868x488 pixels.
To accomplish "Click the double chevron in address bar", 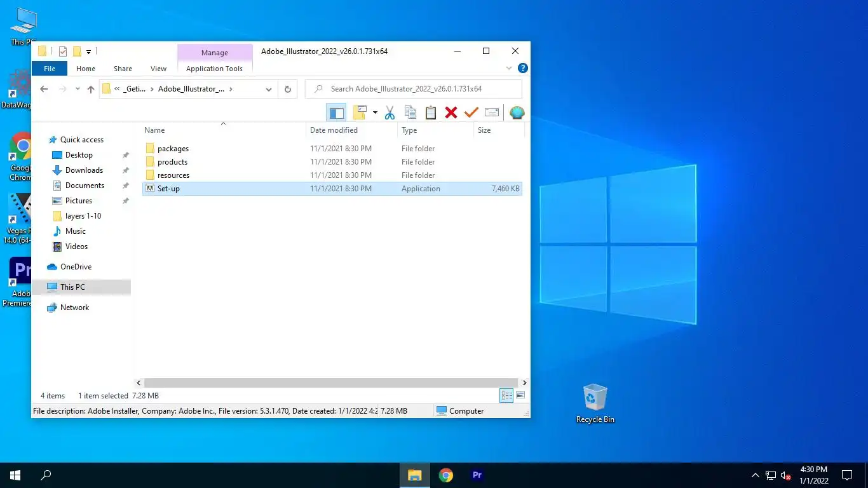I will (117, 89).
